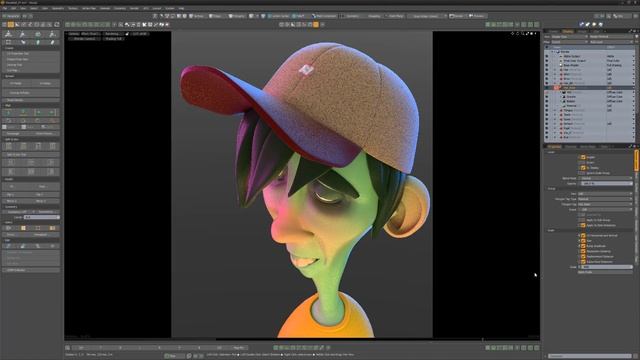Toggle the Invert checkbox in Properties
Image resolution: width=640 pixels, height=360 pixels.
click(x=583, y=162)
